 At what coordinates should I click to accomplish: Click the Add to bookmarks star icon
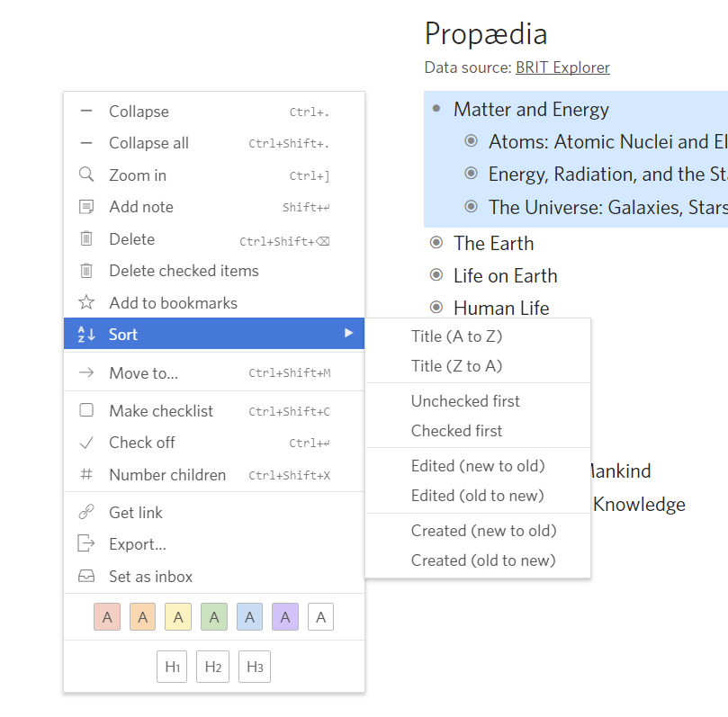[x=86, y=302]
